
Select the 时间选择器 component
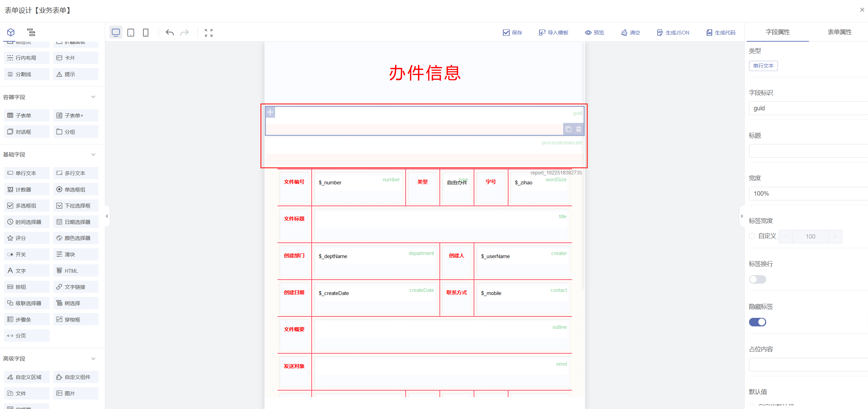pyautogui.click(x=27, y=222)
